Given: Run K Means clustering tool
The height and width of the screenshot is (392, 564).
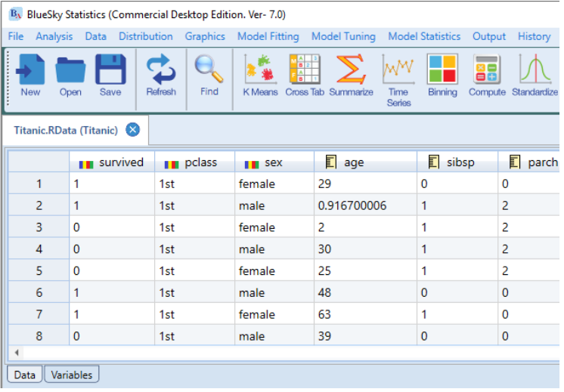Looking at the screenshot, I should (261, 76).
